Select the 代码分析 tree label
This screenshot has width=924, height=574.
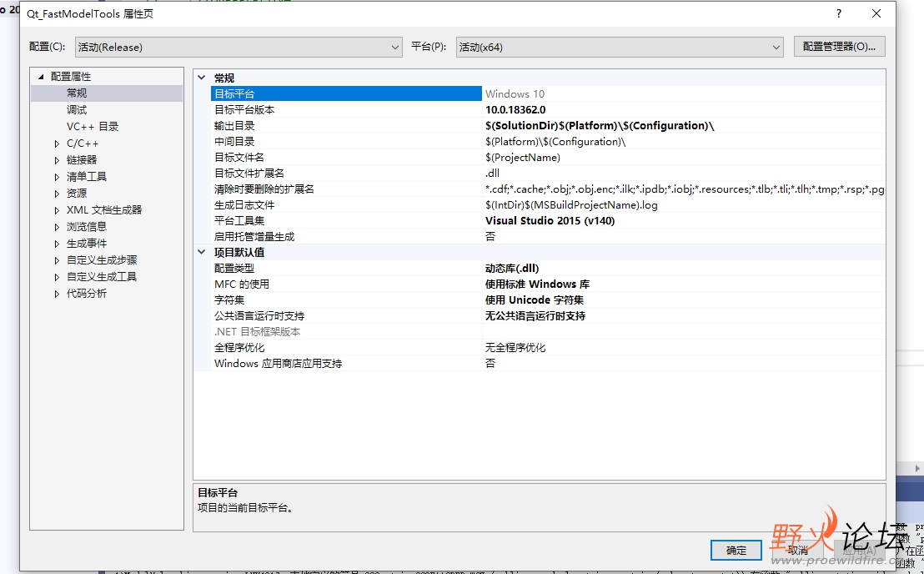pyautogui.click(x=87, y=293)
